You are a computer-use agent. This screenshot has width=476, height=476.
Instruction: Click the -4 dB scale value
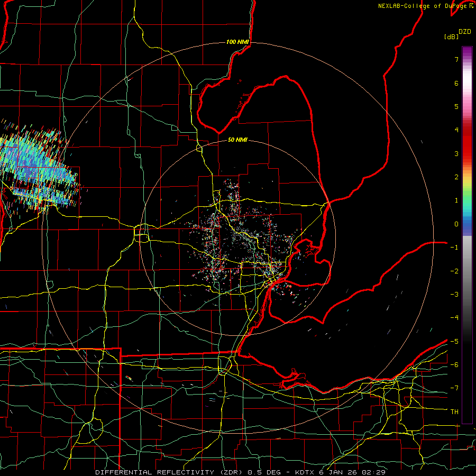(x=454, y=318)
